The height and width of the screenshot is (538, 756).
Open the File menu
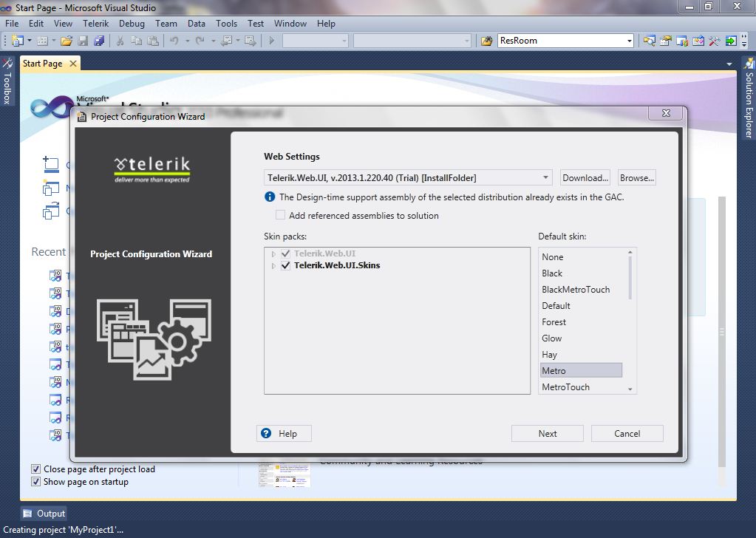point(12,24)
